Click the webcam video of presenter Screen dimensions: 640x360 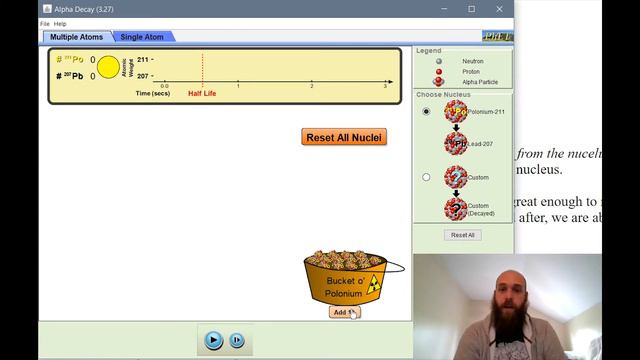(507, 307)
